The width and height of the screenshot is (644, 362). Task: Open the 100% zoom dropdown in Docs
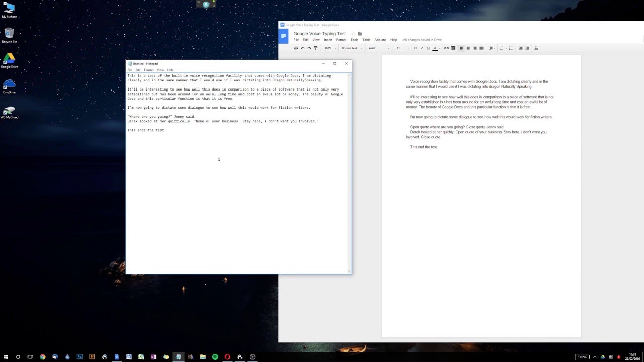click(x=329, y=48)
